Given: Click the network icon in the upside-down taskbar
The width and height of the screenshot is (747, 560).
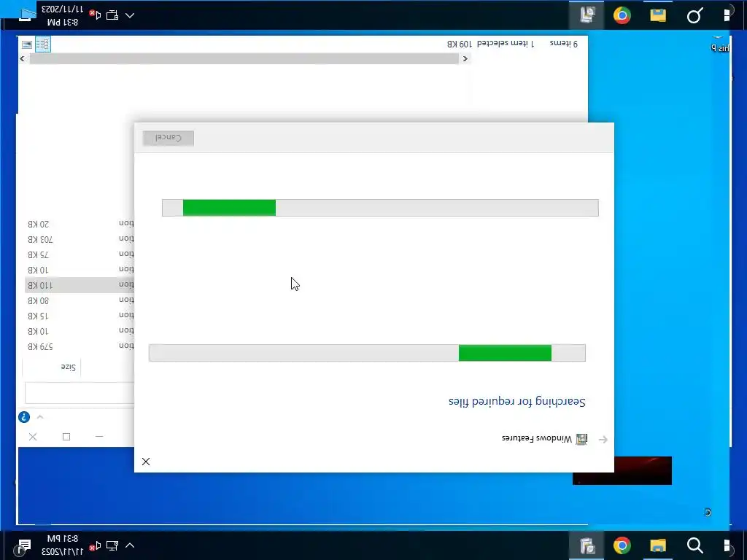Looking at the screenshot, I should tap(112, 15).
